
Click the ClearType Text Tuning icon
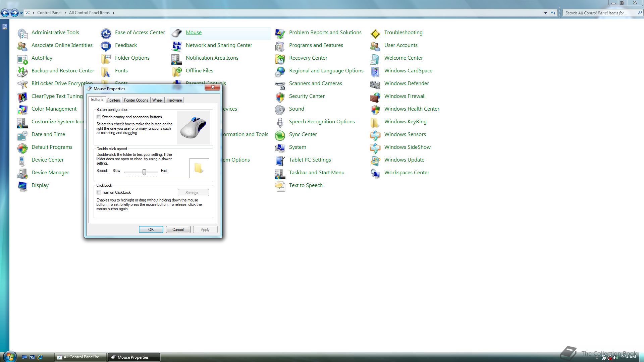(22, 97)
